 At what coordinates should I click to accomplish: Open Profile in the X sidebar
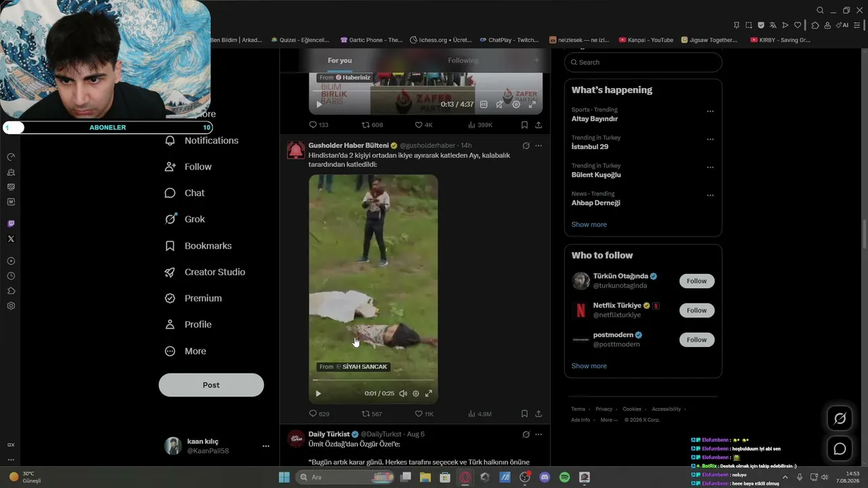pyautogui.click(x=188, y=325)
